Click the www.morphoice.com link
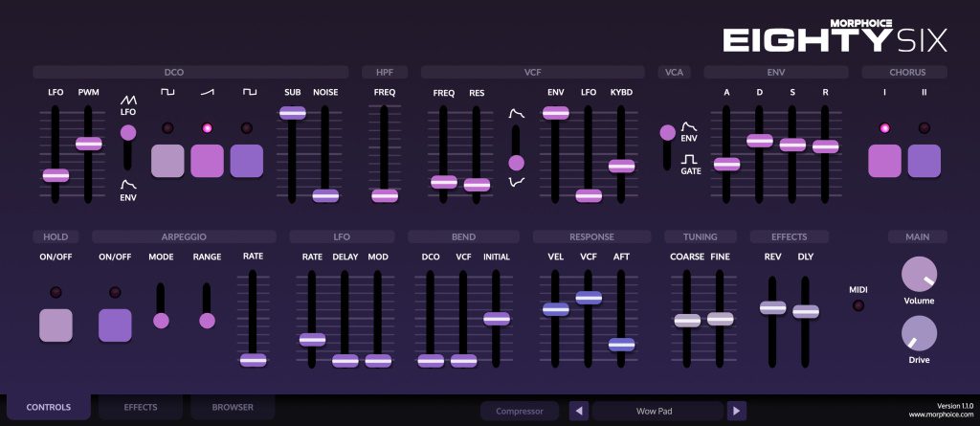This screenshot has width=980, height=426. (x=941, y=415)
